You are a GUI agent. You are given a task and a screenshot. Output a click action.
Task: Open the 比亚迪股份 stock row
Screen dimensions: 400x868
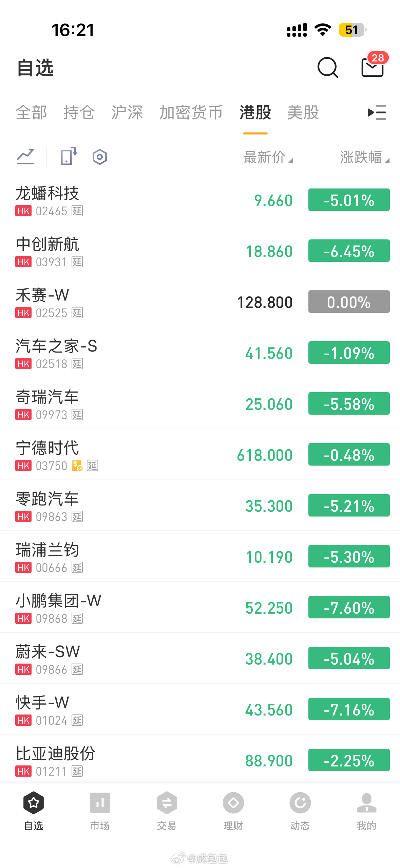click(200, 759)
